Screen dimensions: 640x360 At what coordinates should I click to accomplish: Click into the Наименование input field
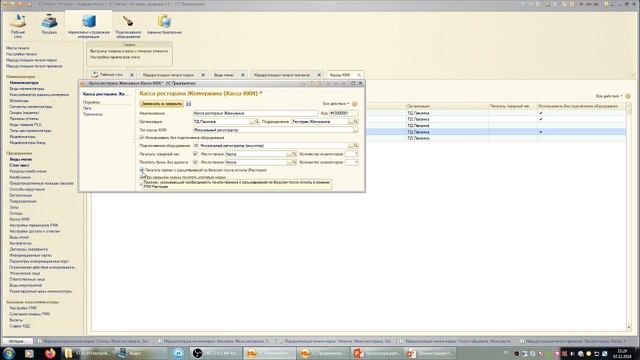coord(256,113)
